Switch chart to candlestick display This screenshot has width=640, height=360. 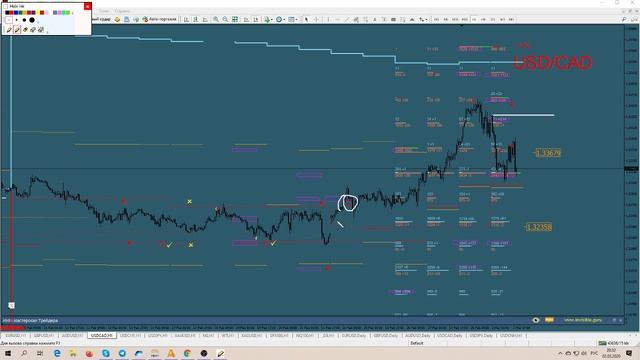pos(196,19)
